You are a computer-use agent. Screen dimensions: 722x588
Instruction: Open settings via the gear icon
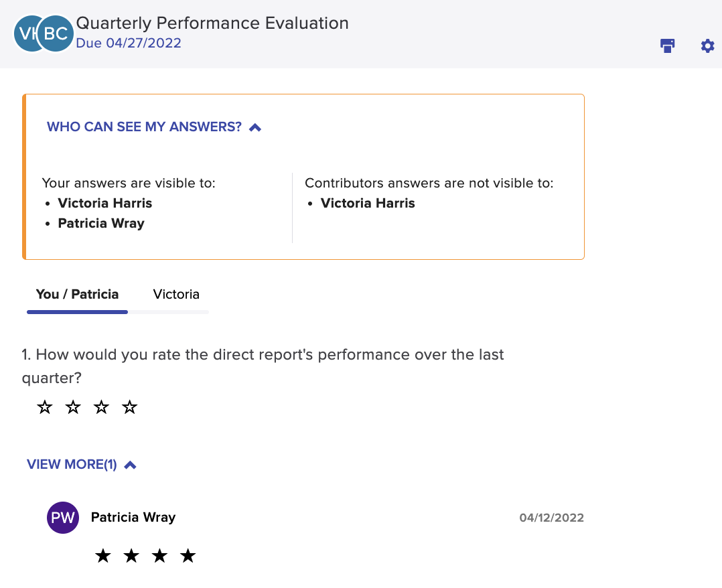(x=708, y=46)
